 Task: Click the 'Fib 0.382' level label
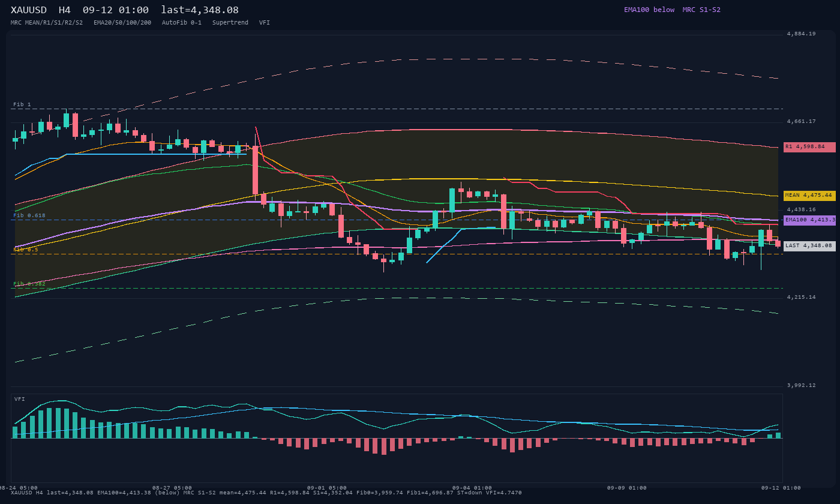29,284
